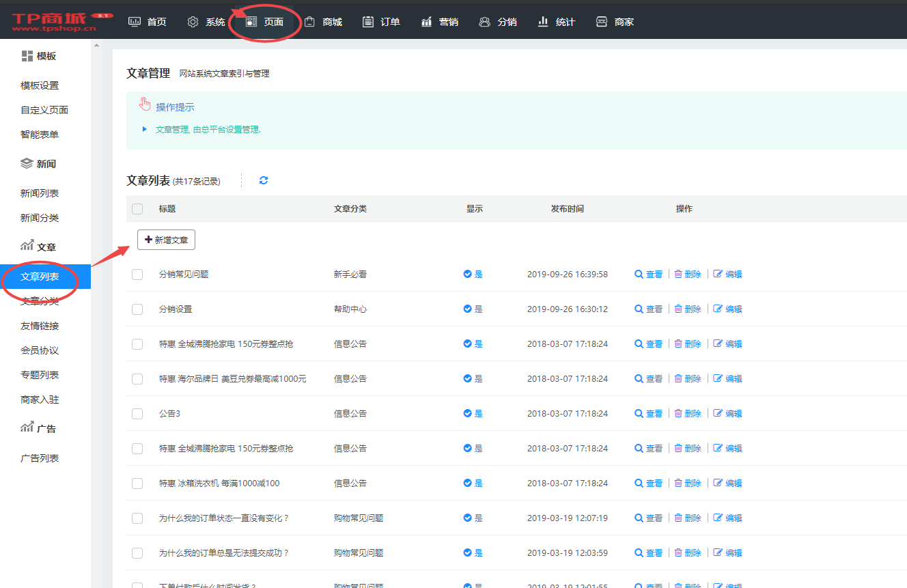The width and height of the screenshot is (907, 588).
Task: Open the 文章分类 sidebar entry
Action: point(39,301)
